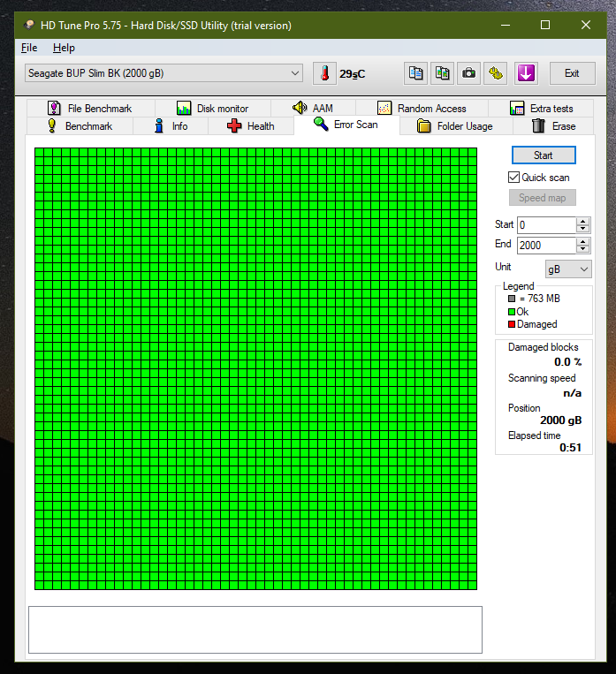Click the empty log text box
Viewport: 616px width, 674px height.
(255, 630)
